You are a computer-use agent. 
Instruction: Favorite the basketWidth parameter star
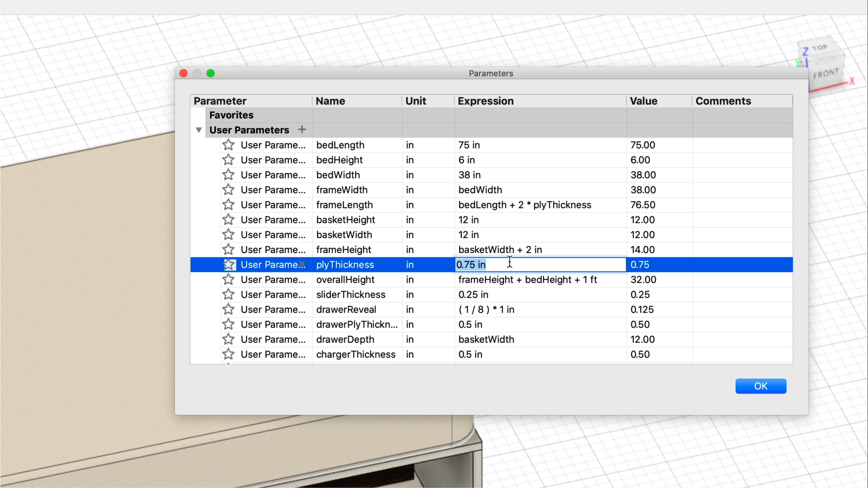point(229,235)
